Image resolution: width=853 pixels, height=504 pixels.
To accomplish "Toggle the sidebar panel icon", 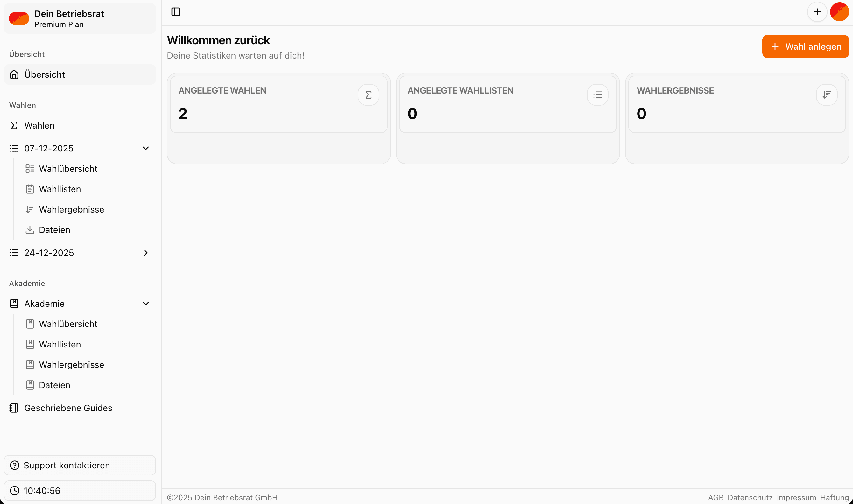I will [x=176, y=12].
